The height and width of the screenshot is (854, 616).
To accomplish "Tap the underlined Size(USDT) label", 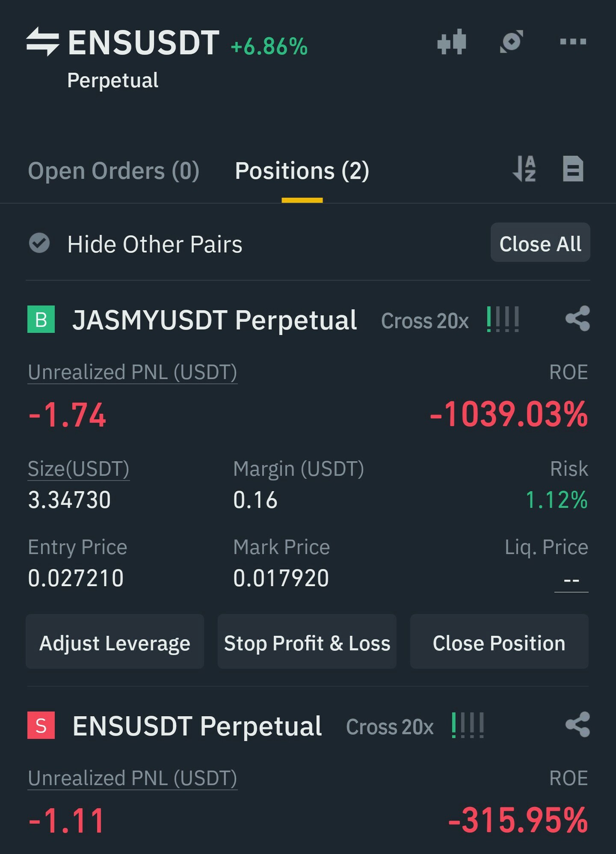I will 79,469.
